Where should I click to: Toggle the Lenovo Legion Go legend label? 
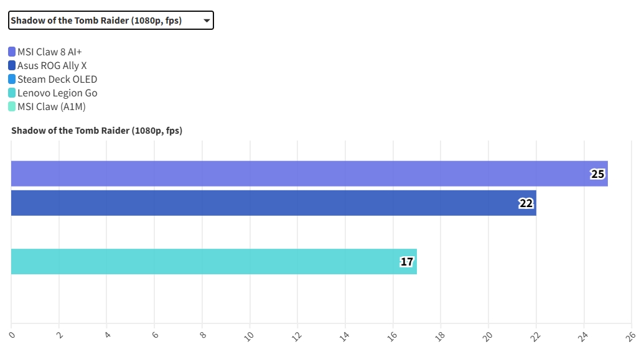[57, 93]
